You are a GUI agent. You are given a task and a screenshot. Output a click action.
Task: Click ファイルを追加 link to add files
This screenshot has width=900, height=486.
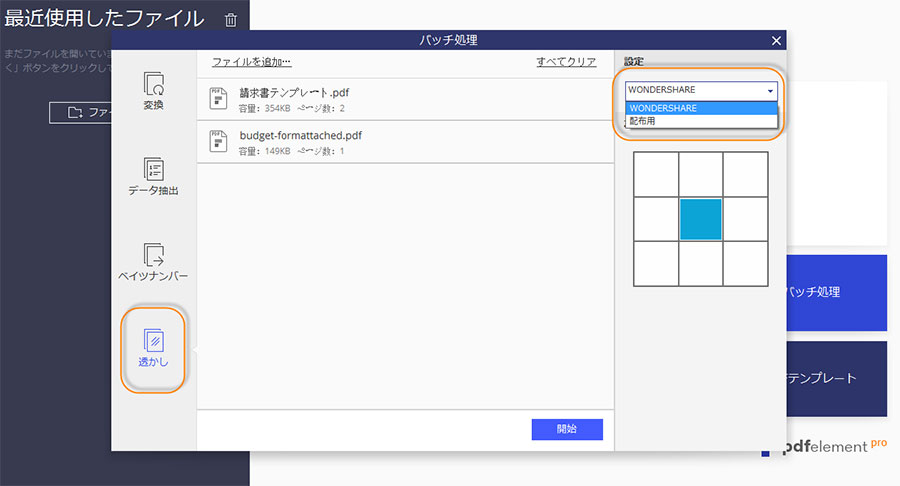pyautogui.click(x=251, y=62)
